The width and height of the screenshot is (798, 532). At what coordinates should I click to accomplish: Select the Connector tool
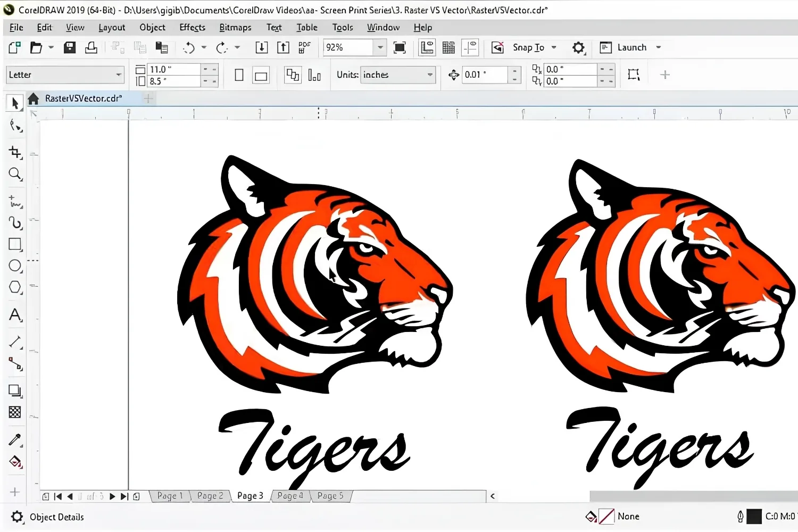tap(15, 364)
